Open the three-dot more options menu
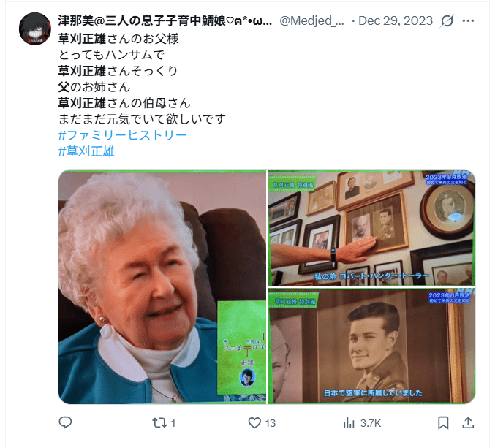495x448 pixels. [468, 20]
